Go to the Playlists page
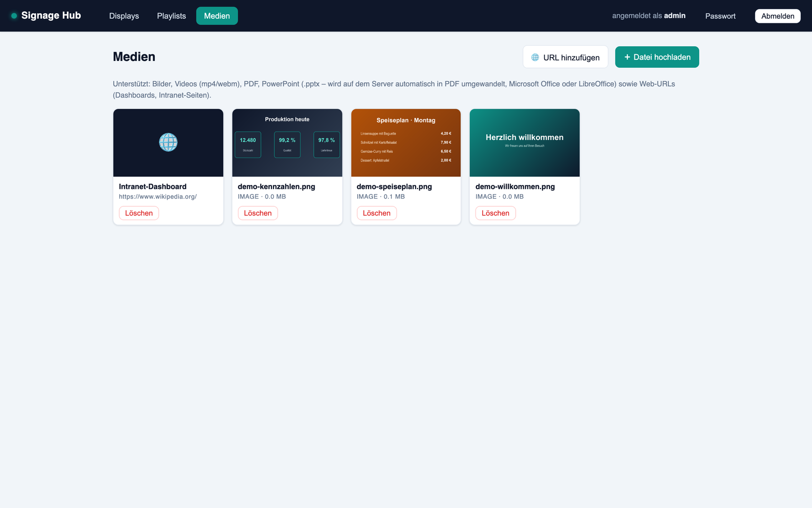Screen dimensions: 812x508 point(172,16)
